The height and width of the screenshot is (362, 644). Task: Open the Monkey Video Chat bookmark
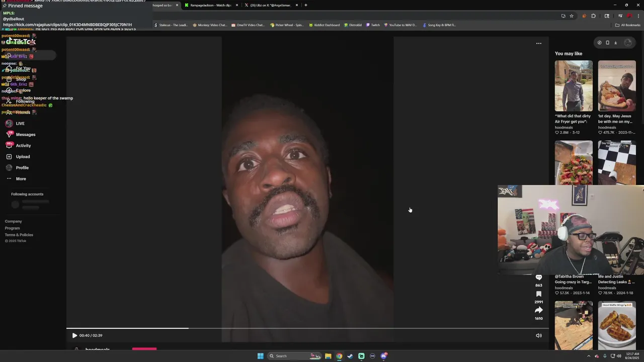tap(209, 25)
